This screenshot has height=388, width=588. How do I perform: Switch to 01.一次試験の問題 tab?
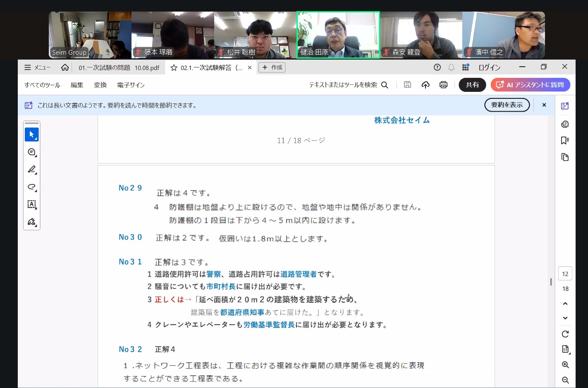click(x=119, y=67)
